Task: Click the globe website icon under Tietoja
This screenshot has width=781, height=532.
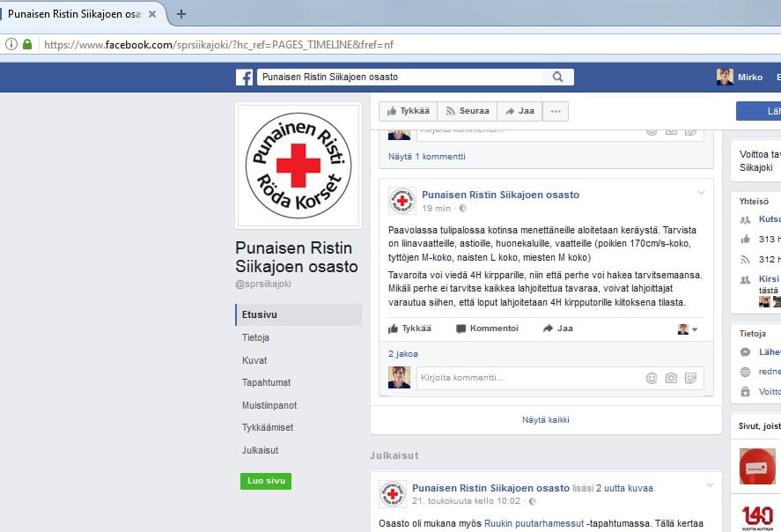Action: [x=745, y=372]
